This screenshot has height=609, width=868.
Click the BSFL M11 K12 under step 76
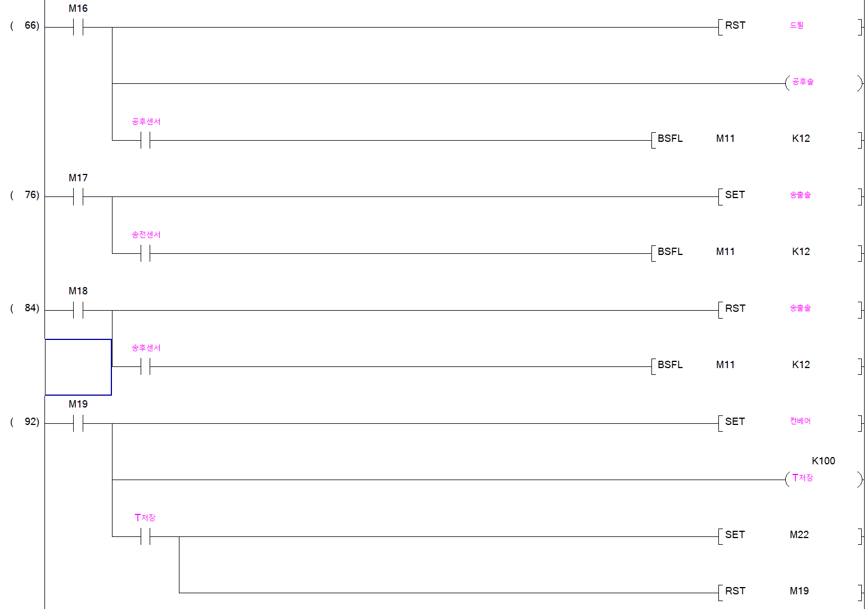click(x=757, y=253)
